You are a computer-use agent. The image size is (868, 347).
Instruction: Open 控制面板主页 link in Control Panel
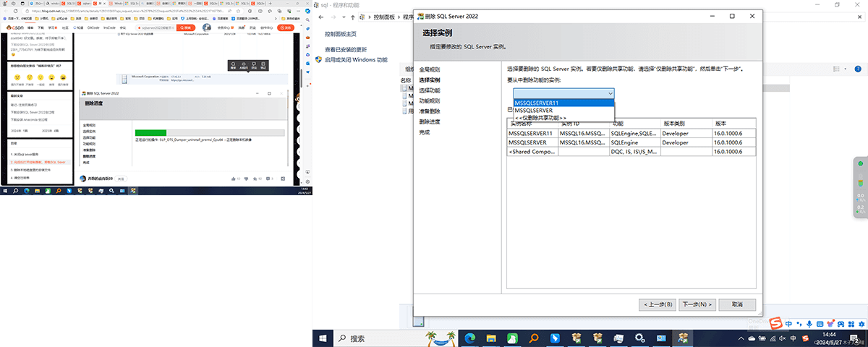(x=341, y=34)
